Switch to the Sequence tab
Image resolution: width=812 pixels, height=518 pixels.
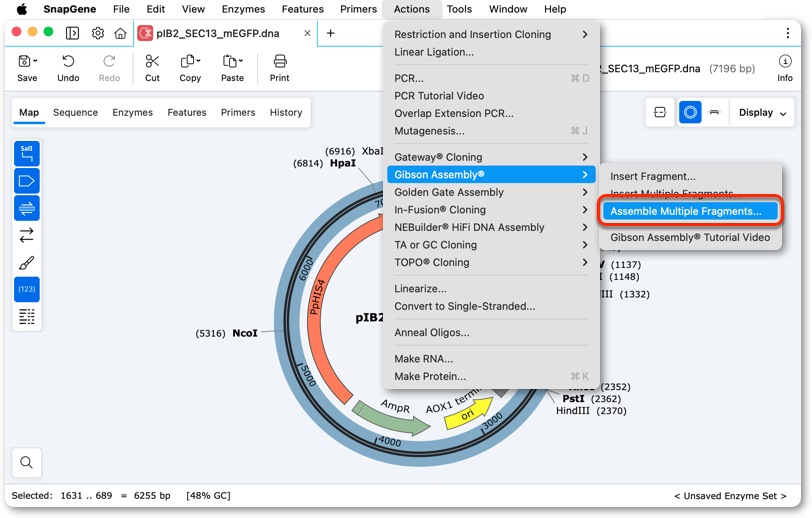75,112
